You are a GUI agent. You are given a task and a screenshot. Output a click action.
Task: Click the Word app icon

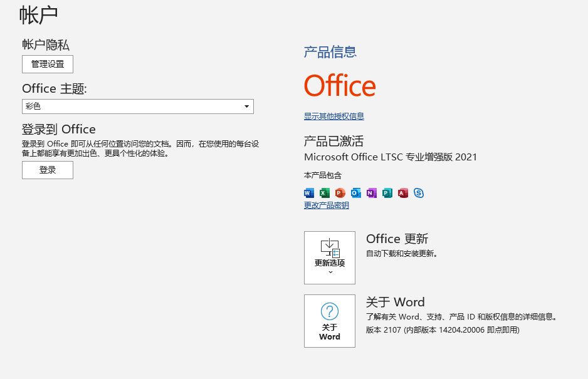click(309, 193)
